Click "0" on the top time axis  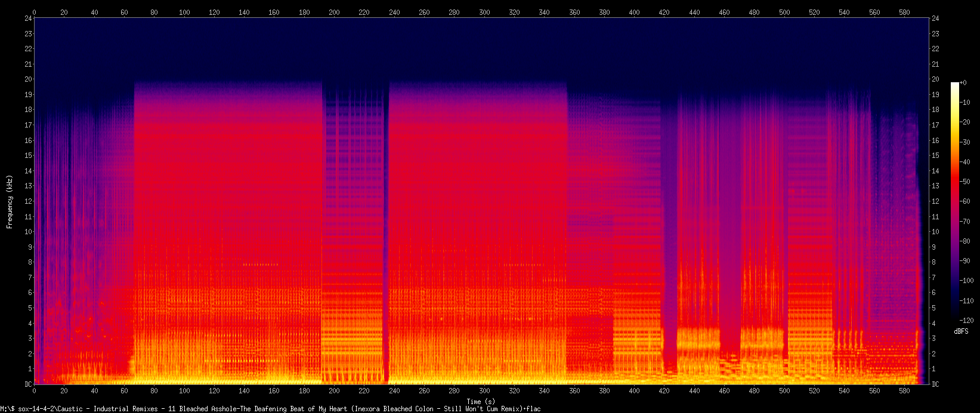(34, 12)
